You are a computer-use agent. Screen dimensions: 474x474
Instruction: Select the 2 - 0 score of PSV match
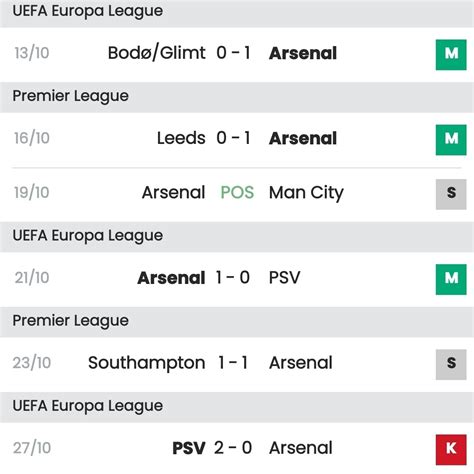(233, 448)
